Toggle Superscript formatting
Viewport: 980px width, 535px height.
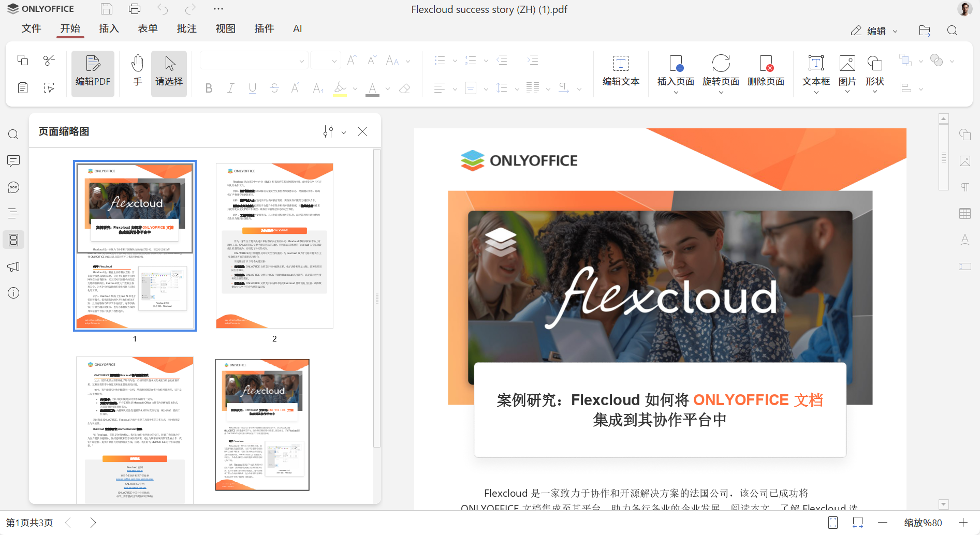[296, 88]
